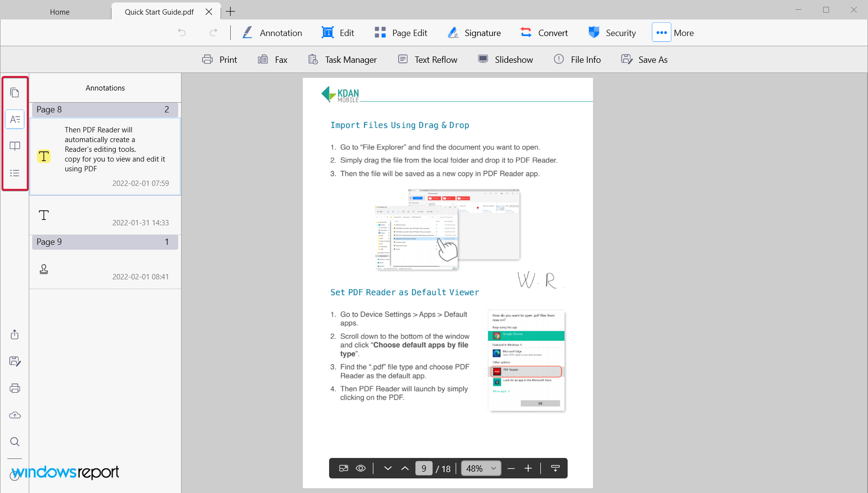The width and height of the screenshot is (868, 493).
Task: Click the cloud upload icon in sidebar
Action: click(15, 415)
